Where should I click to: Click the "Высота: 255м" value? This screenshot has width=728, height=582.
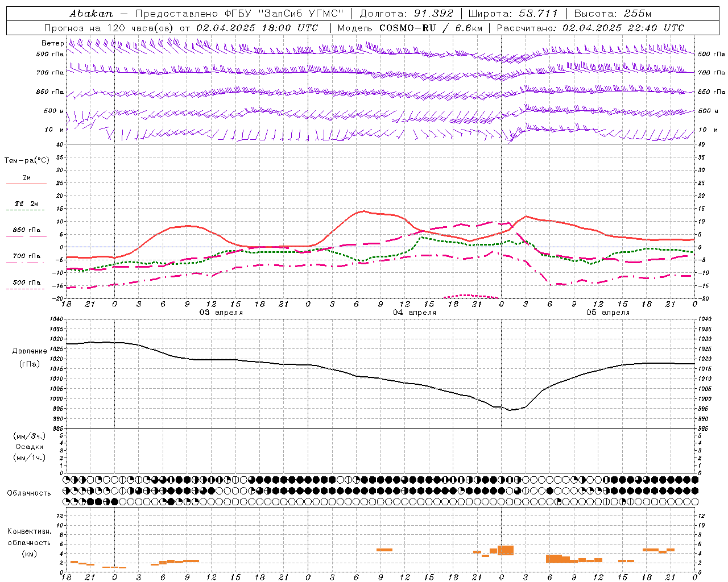coord(613,13)
